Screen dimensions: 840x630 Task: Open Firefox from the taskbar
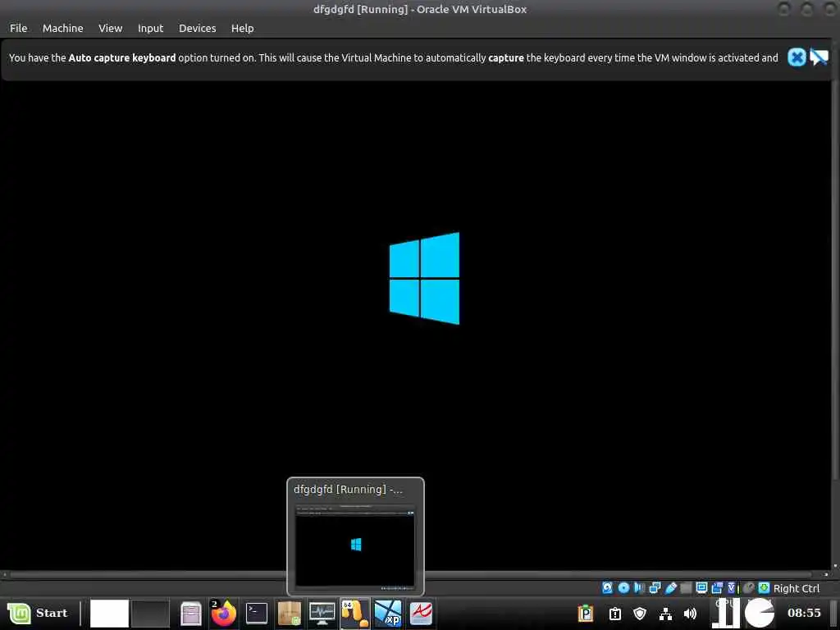point(223,614)
